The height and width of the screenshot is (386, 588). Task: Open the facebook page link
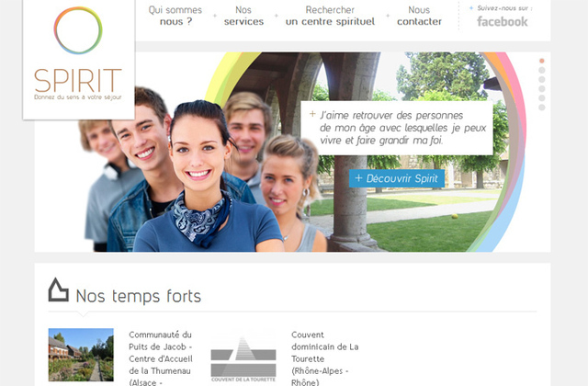[x=503, y=21]
